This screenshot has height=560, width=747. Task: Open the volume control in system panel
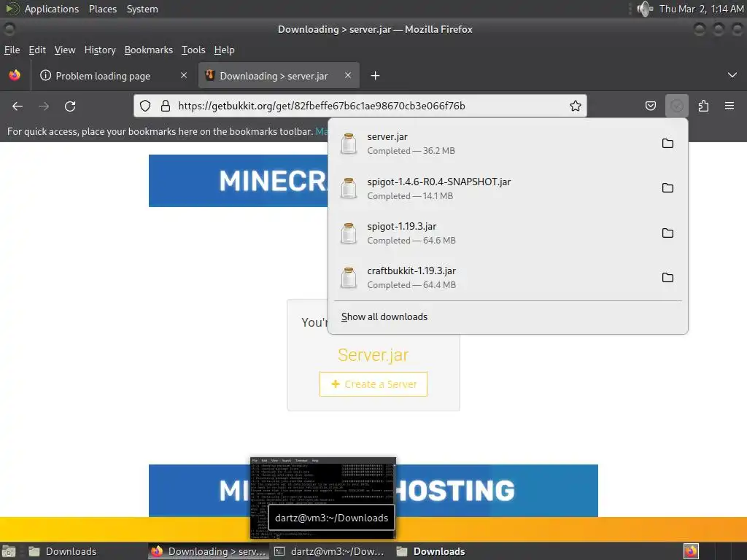click(645, 9)
